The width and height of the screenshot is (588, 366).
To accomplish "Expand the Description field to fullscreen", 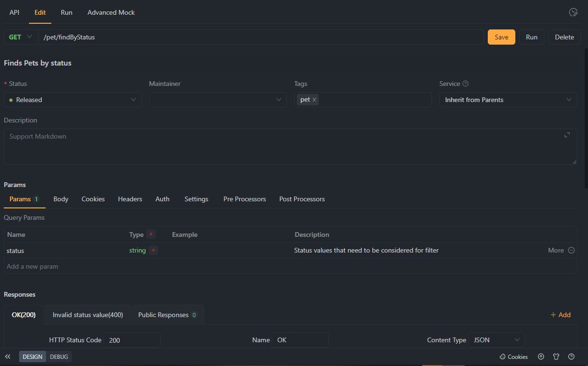I will pos(567,135).
